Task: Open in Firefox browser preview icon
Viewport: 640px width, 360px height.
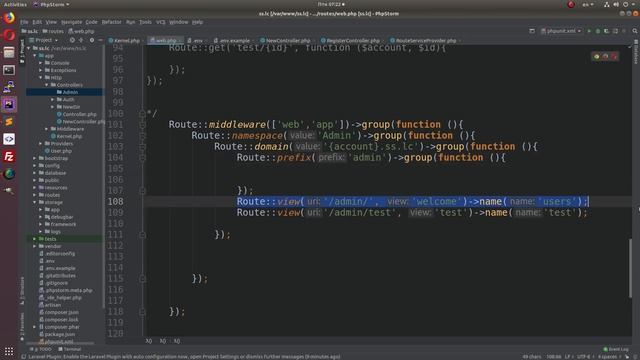Action: pyautogui.click(x=605, y=56)
